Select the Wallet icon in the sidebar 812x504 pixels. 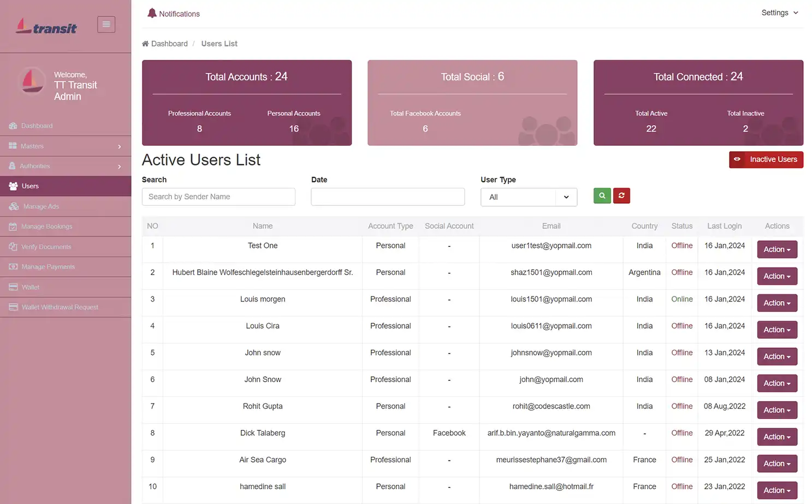pyautogui.click(x=13, y=287)
